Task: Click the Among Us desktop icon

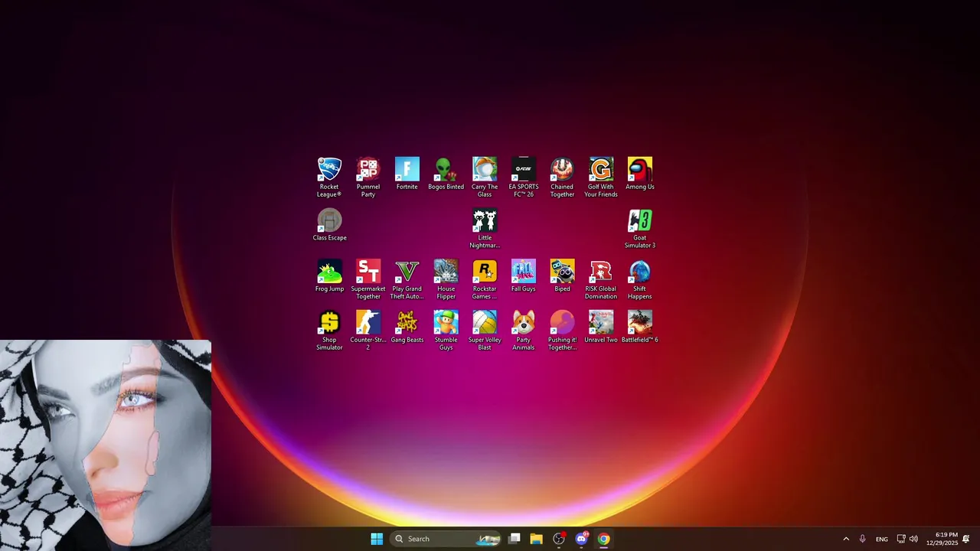Action: click(x=640, y=173)
